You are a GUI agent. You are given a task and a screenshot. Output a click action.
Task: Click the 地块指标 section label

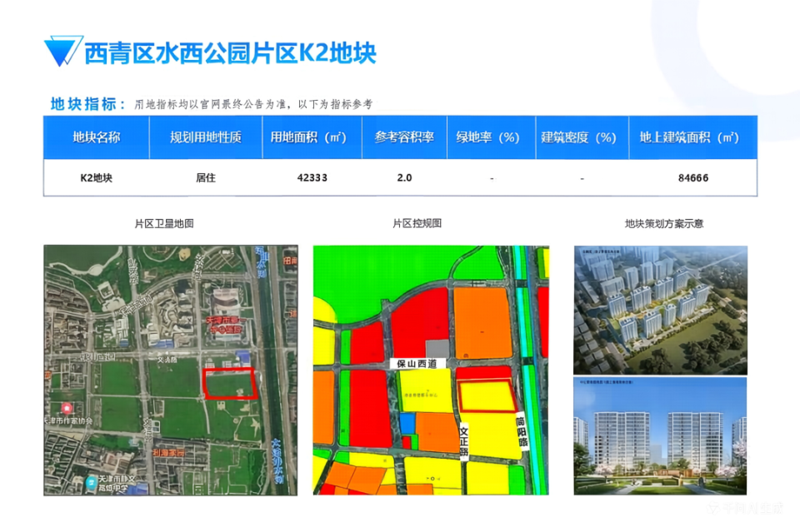(x=87, y=104)
